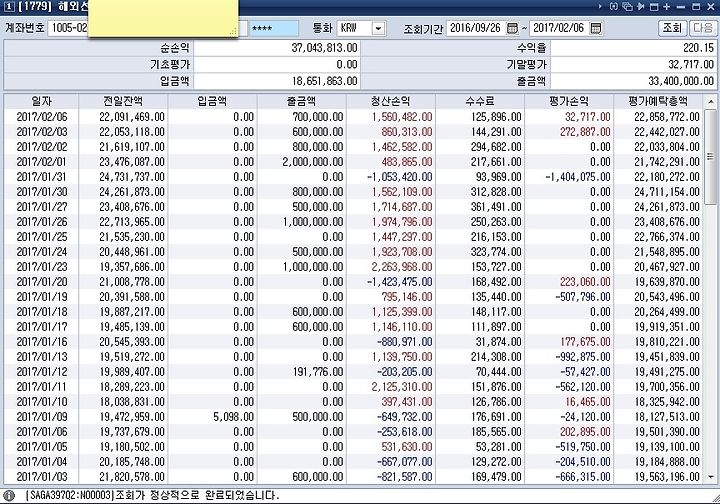
Task: Click the 청산손익 column header
Action: 390,101
